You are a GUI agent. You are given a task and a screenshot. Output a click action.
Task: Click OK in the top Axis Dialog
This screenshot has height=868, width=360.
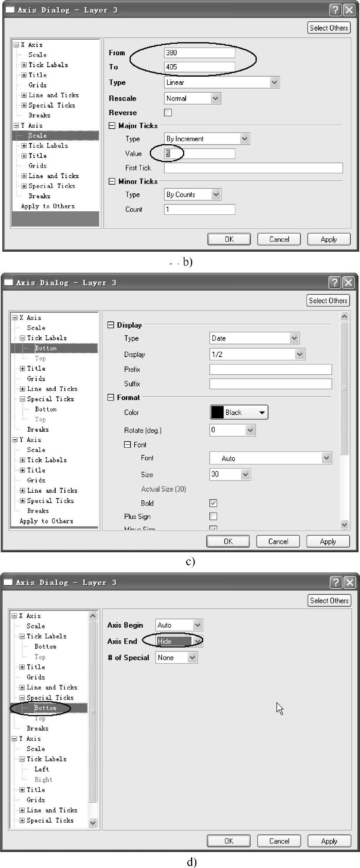(x=229, y=239)
